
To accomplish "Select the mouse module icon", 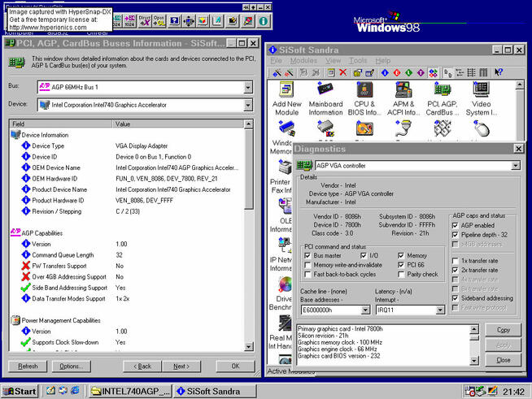I will [481, 128].
